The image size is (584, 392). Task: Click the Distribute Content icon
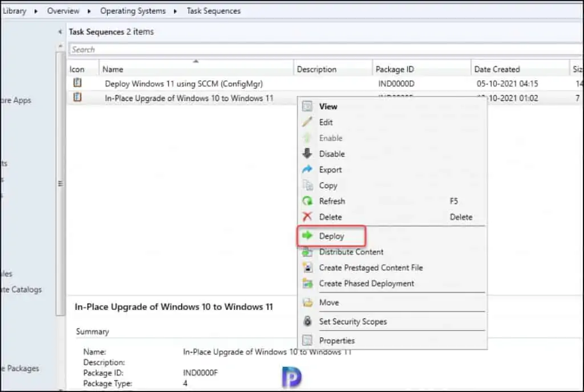coord(307,252)
